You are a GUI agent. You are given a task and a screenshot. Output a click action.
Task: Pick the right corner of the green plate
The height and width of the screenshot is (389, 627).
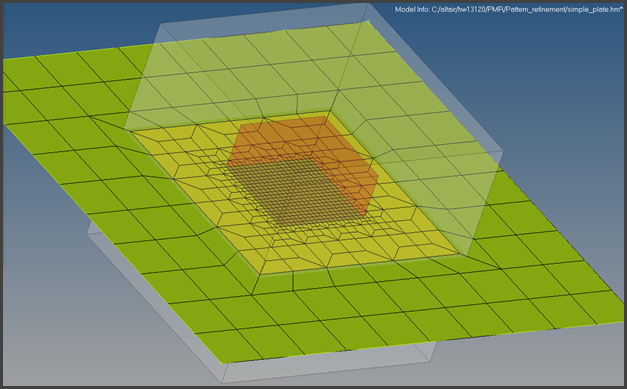pos(623,321)
